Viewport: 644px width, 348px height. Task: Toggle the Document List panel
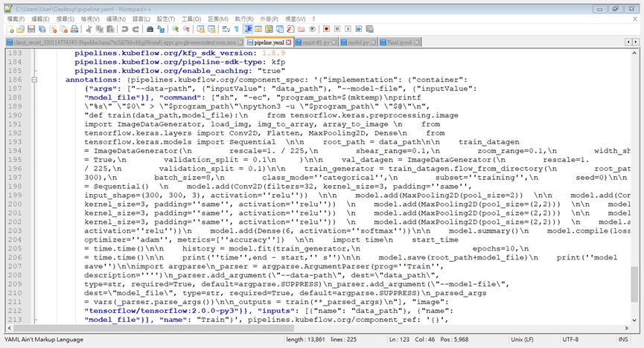coord(280,29)
